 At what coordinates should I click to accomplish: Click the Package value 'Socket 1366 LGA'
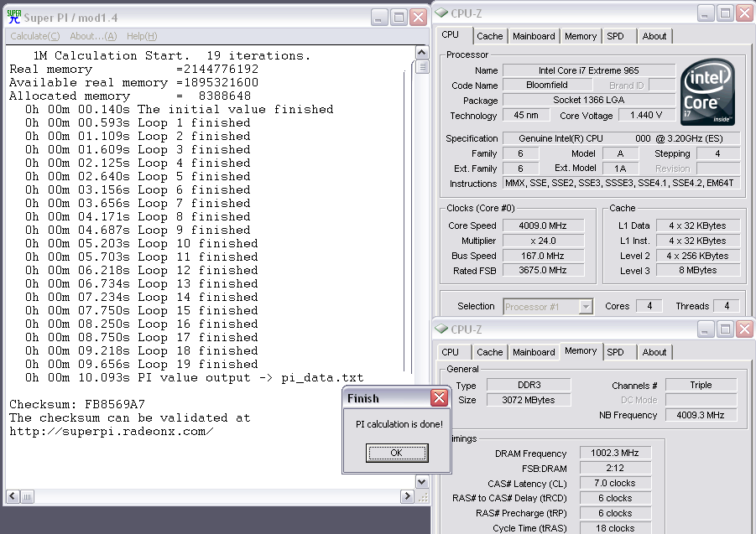[x=589, y=100]
